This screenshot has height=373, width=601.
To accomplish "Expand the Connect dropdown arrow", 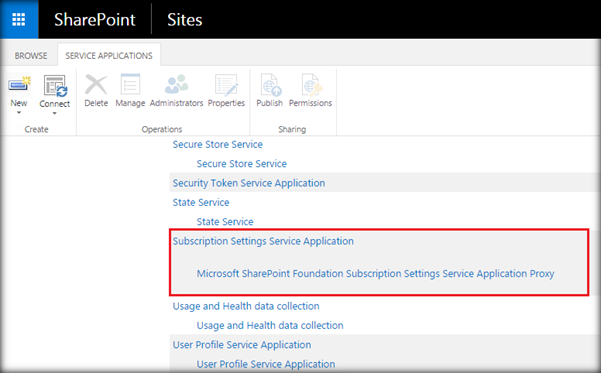I will tap(54, 113).
